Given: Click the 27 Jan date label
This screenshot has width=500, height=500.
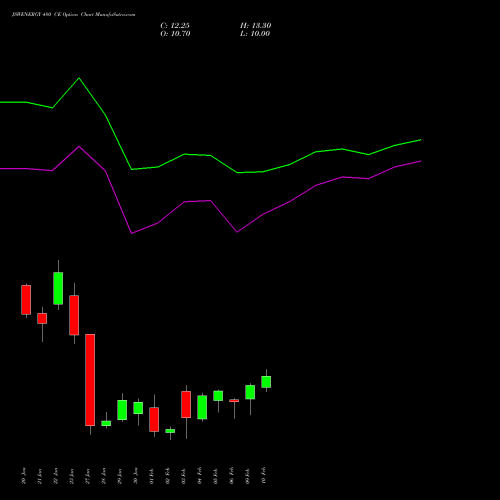Looking at the screenshot, I should (x=88, y=476).
